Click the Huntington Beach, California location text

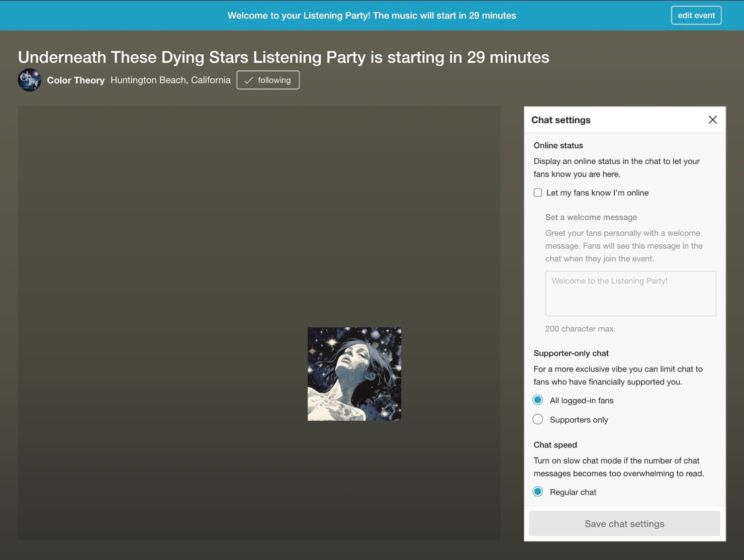[x=170, y=79]
